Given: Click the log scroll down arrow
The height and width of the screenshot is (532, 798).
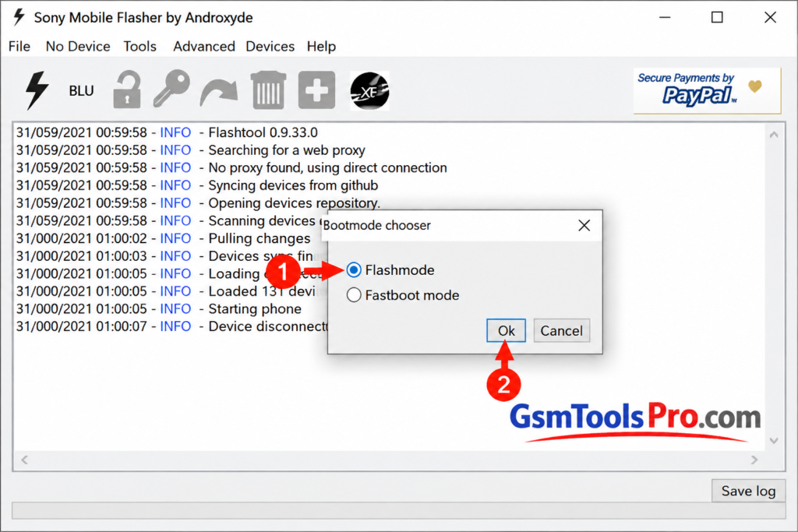Looking at the screenshot, I should pyautogui.click(x=774, y=440).
